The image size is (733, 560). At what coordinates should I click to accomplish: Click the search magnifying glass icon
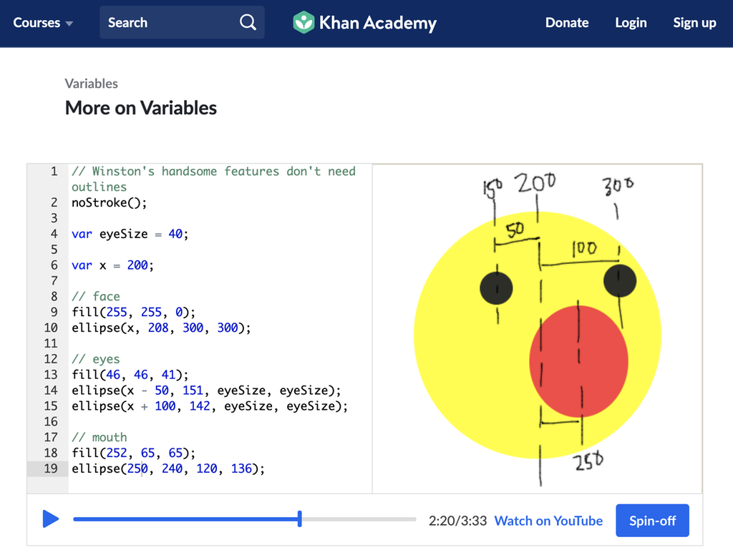coord(248,22)
